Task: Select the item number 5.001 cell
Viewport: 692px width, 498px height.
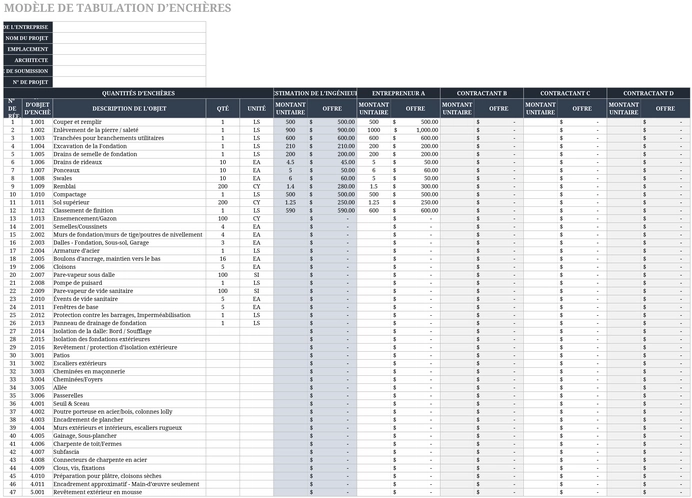Action: 37,492
